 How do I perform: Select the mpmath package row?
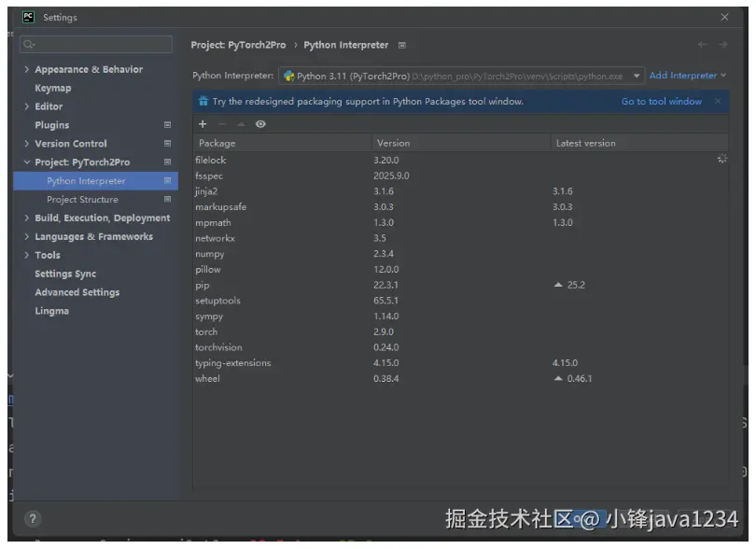click(x=460, y=222)
